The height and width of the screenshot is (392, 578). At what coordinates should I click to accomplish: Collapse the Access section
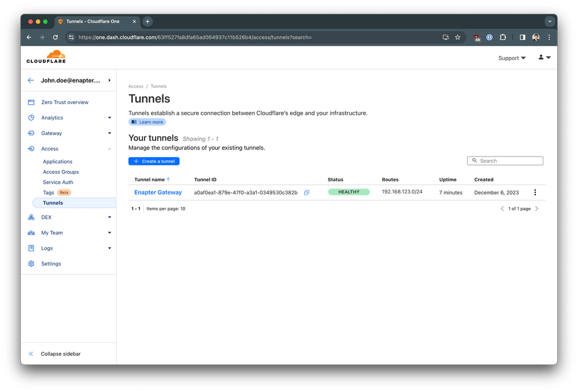pos(110,149)
